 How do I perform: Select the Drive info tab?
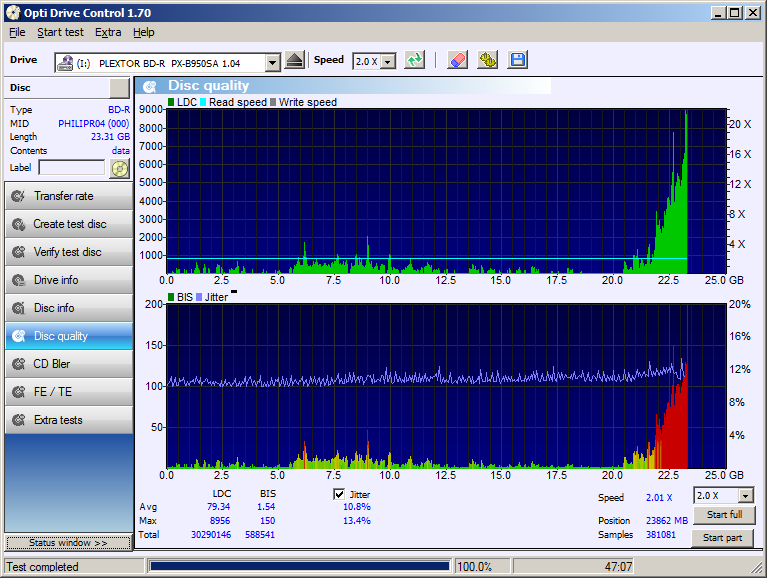(68, 280)
